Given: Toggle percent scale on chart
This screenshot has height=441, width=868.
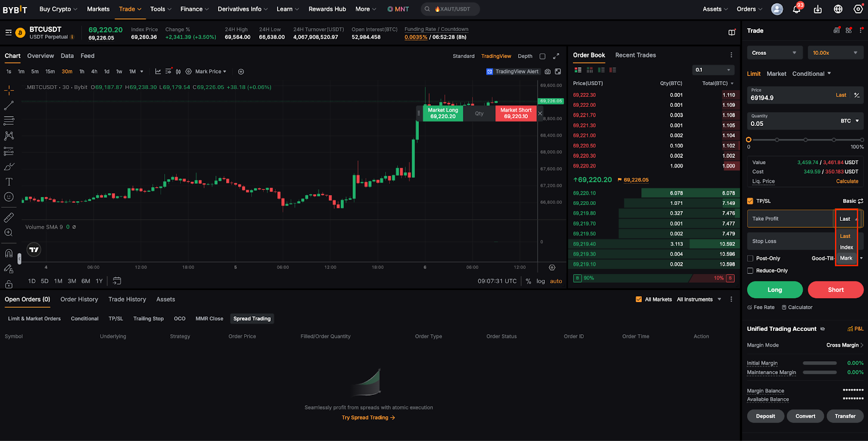Looking at the screenshot, I should click(528, 281).
